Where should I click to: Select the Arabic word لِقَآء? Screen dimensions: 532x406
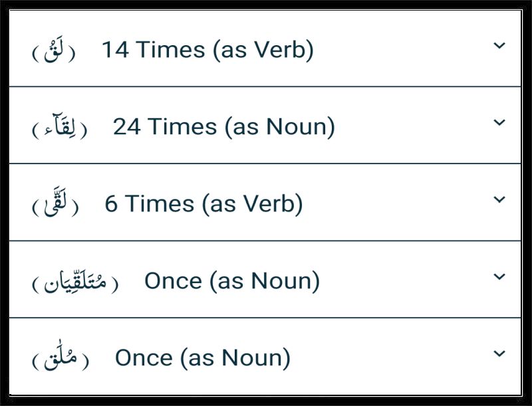click(60, 127)
